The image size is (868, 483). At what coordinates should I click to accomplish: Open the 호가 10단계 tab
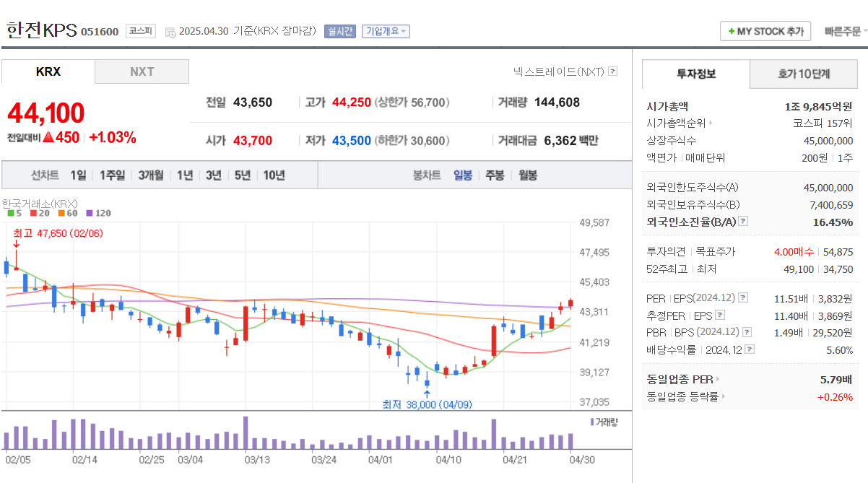coord(803,74)
